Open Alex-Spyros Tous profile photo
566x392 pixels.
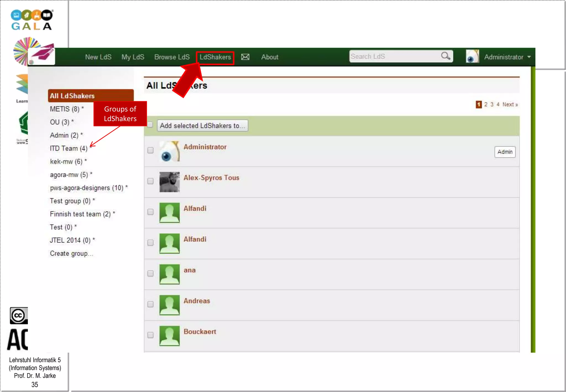(x=169, y=182)
